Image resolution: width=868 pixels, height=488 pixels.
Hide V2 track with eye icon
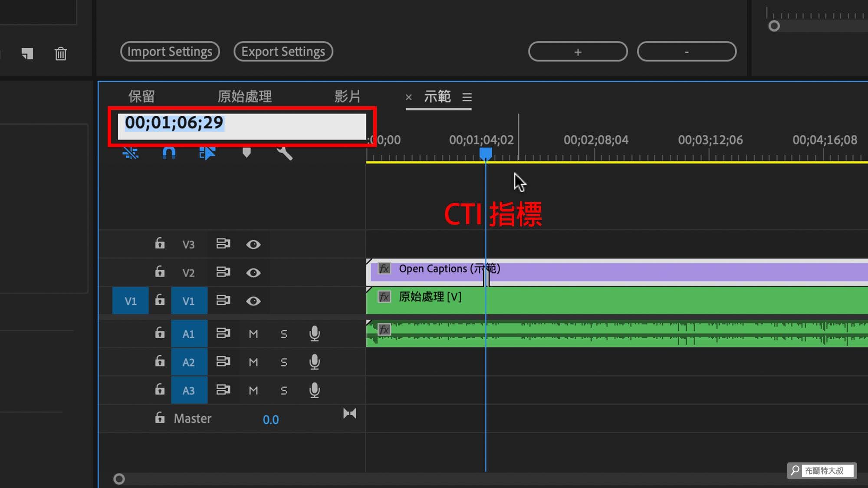tap(253, 273)
